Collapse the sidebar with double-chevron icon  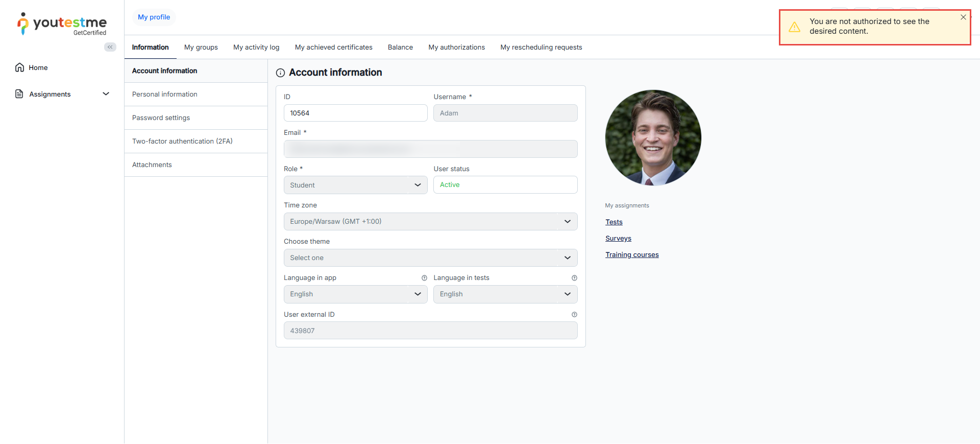click(x=110, y=47)
